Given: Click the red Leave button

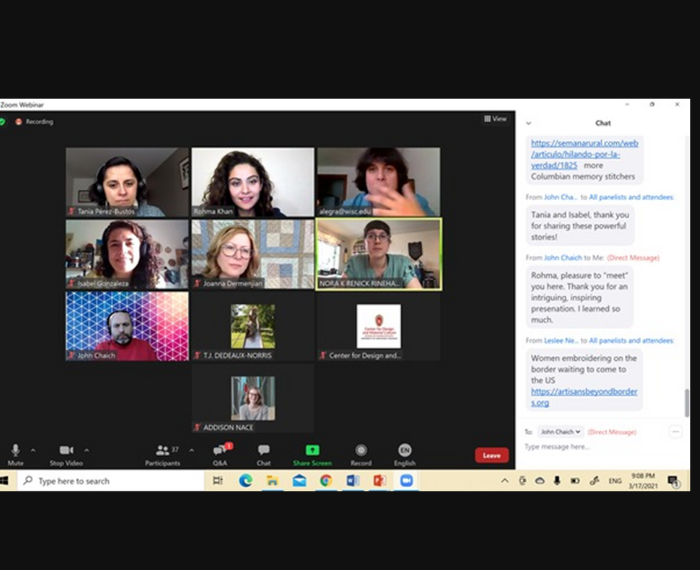Looking at the screenshot, I should [x=491, y=455].
